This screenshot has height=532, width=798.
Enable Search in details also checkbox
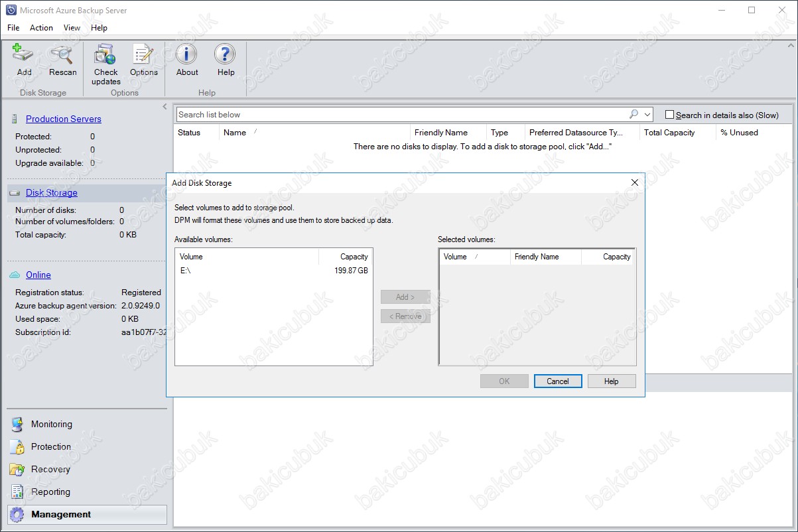[x=669, y=115]
